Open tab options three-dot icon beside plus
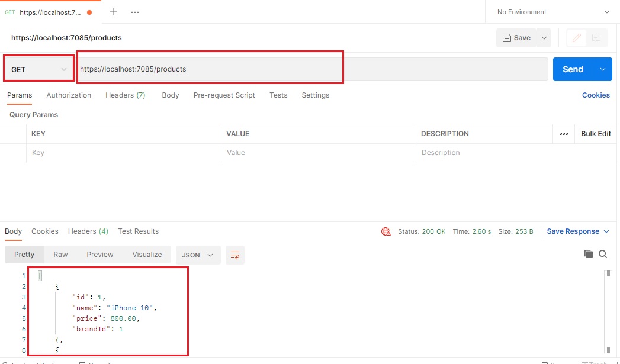This screenshot has height=364, width=620. tap(135, 12)
